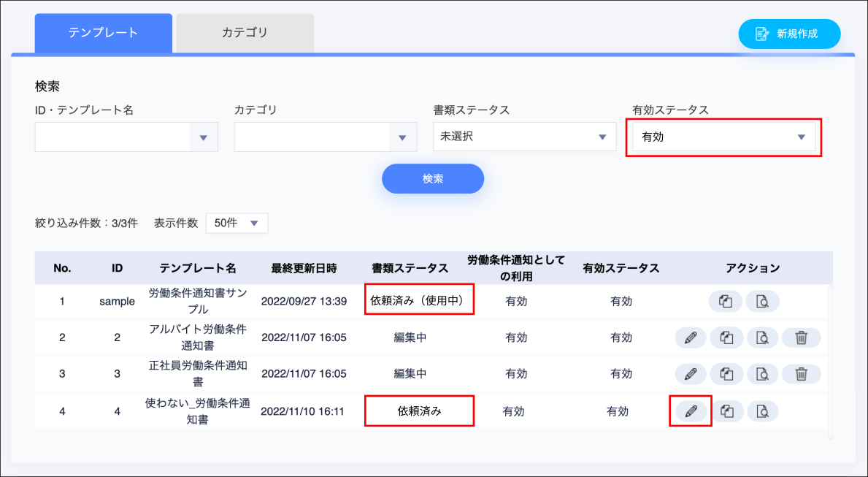Switch to the カテゴリ tab
The width and height of the screenshot is (868, 477).
(245, 33)
